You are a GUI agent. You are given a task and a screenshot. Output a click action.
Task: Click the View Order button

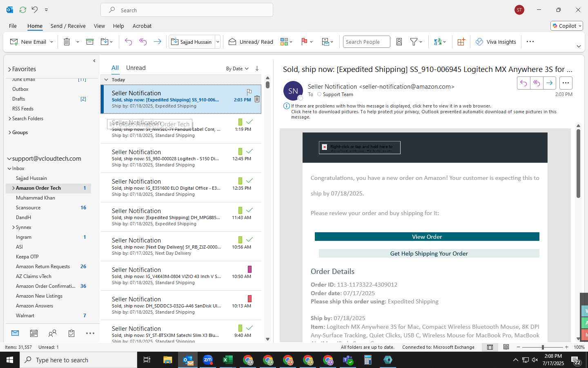click(427, 237)
